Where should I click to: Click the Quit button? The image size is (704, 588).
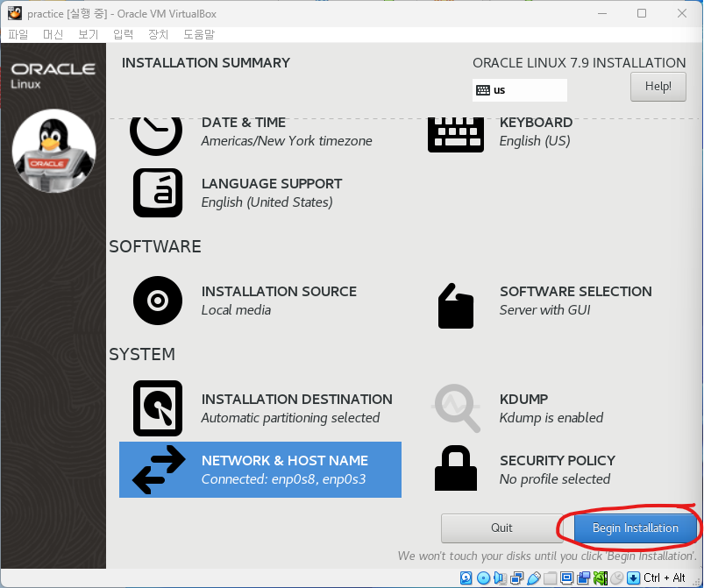coord(501,528)
